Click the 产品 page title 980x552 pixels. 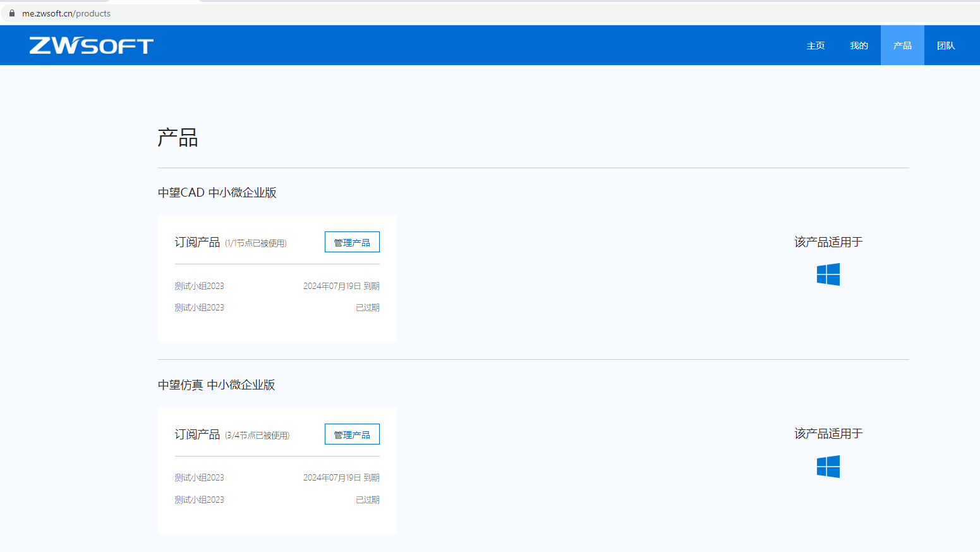(x=178, y=137)
